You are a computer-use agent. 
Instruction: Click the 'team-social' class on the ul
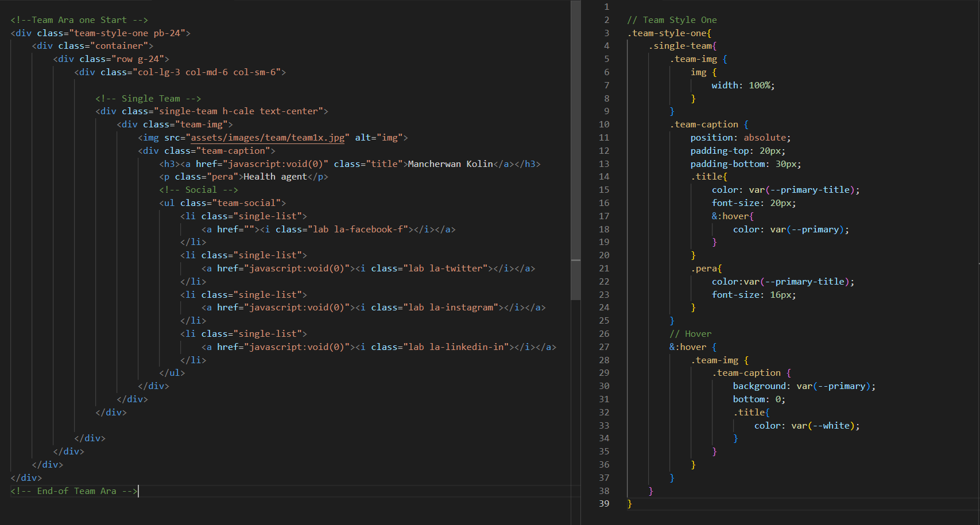point(246,203)
